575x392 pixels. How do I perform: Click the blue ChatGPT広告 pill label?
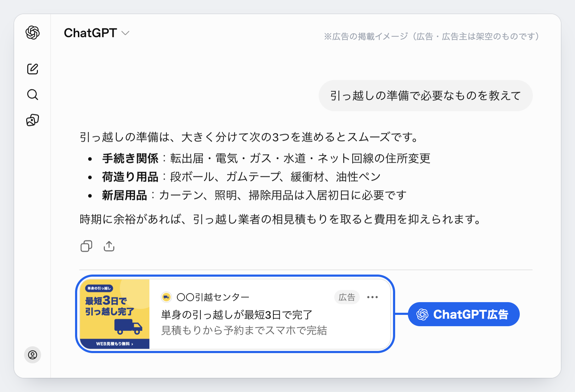tap(464, 314)
